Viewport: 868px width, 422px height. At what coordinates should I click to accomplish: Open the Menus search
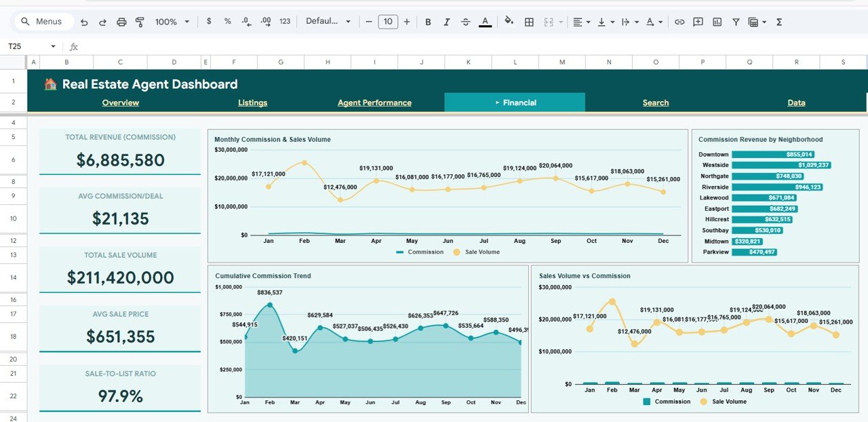43,21
